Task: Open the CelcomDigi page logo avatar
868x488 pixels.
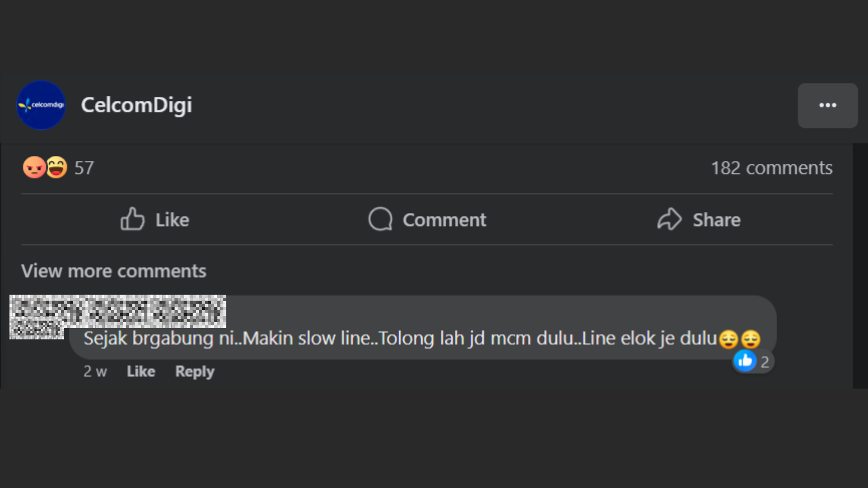Action: coord(41,105)
